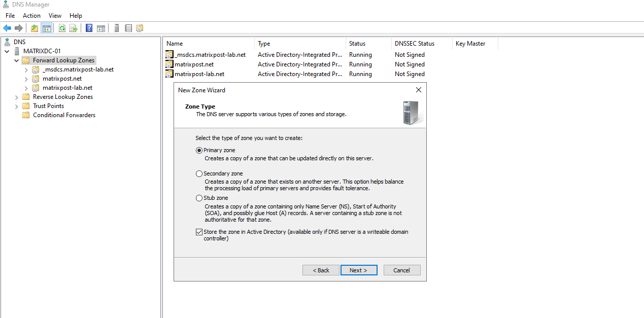Expand the matrixpost-lab.net tree node
This screenshot has width=644, height=318.
[26, 88]
